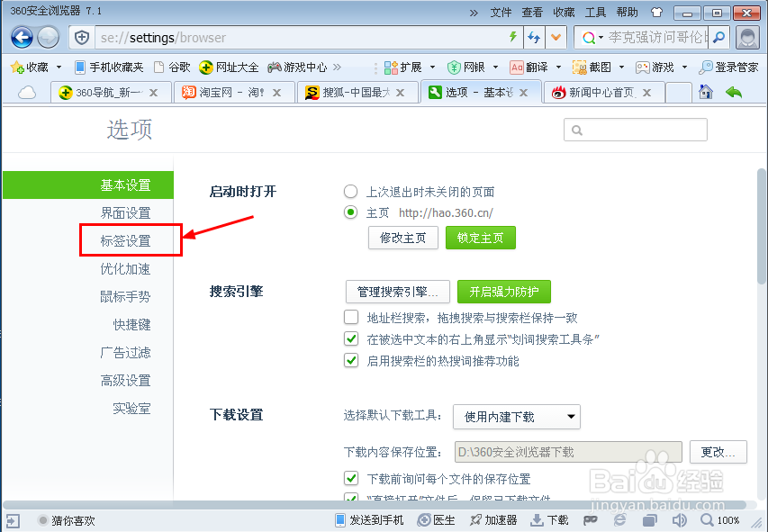Click the user avatar icon
This screenshot has width=768, height=532.
747,37
